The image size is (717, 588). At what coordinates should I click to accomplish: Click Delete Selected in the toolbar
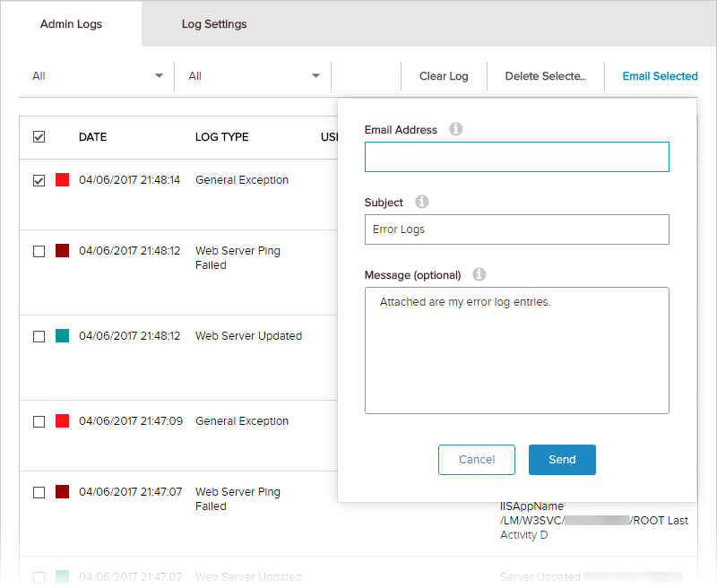coord(546,76)
